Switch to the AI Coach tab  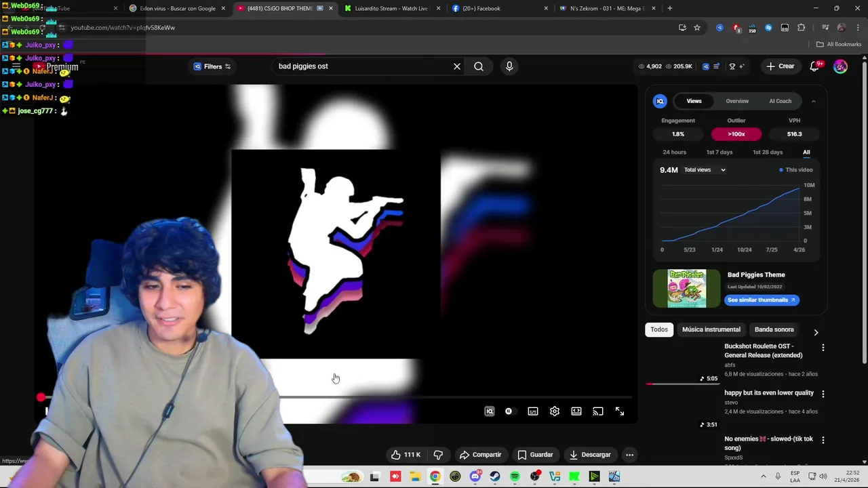[x=780, y=101]
